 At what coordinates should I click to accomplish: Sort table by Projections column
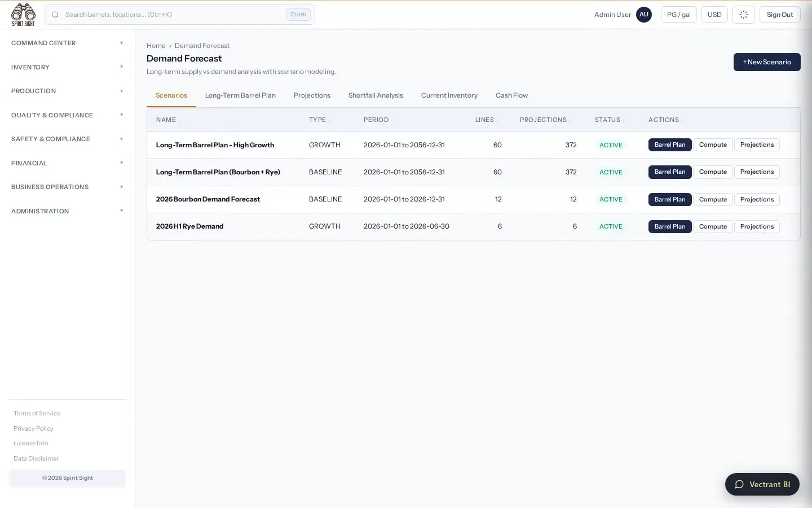tap(545, 120)
